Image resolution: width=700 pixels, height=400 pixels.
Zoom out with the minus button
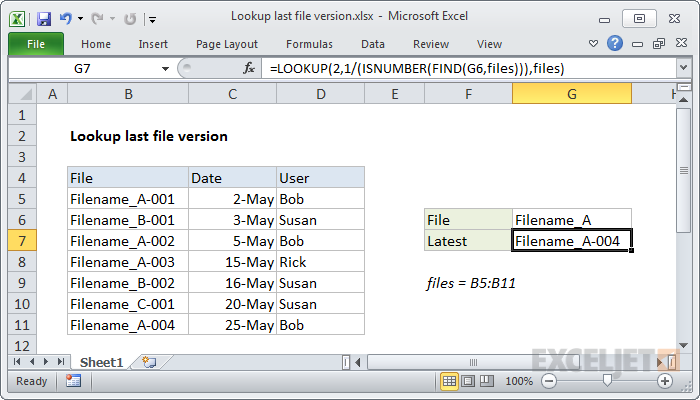(549, 381)
